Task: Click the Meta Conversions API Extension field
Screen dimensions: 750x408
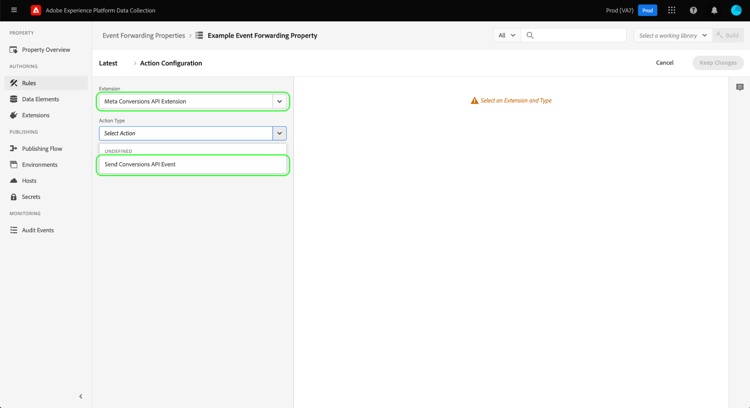Action: point(186,101)
